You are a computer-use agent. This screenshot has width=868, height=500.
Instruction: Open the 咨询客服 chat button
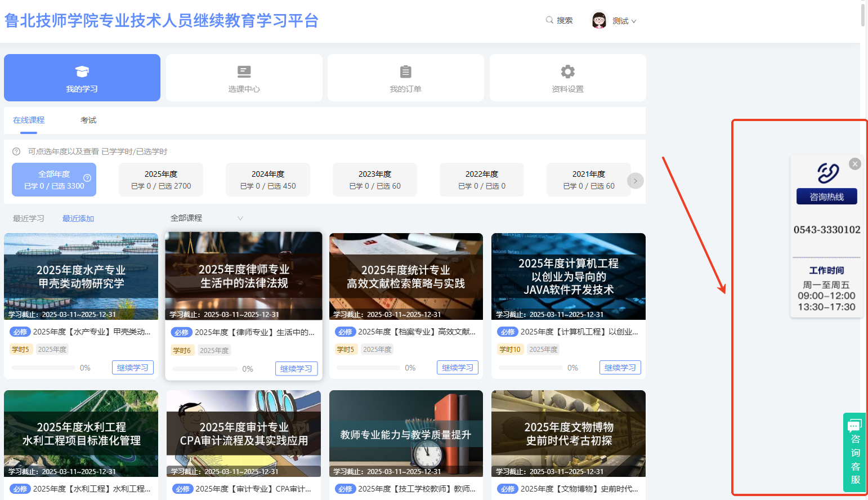pos(854,452)
